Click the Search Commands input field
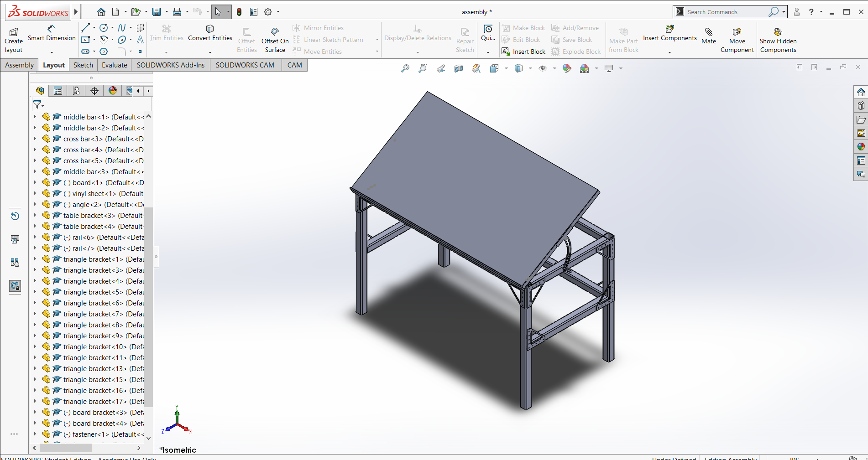Viewport: 868px width, 460px height. 726,12
